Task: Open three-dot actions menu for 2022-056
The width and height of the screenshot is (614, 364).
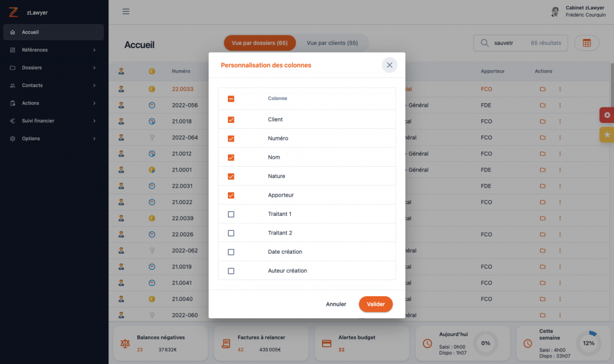Action: [560, 106]
